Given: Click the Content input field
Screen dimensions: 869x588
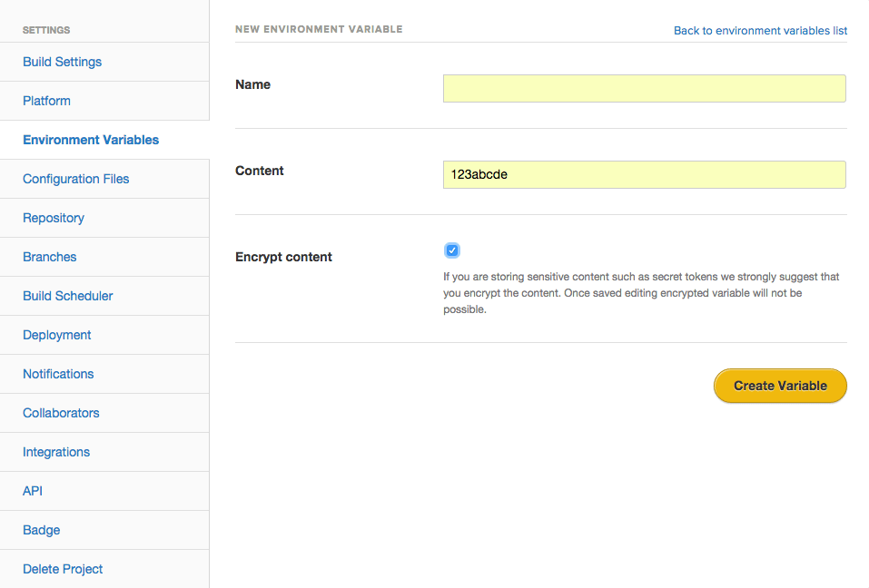Looking at the screenshot, I should point(644,174).
